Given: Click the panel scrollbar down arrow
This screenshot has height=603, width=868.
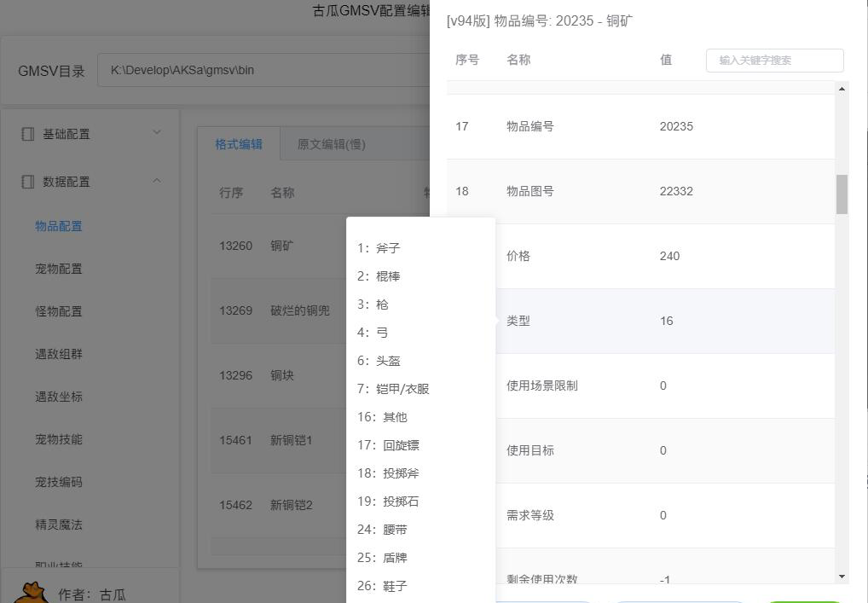Looking at the screenshot, I should pyautogui.click(x=842, y=577).
